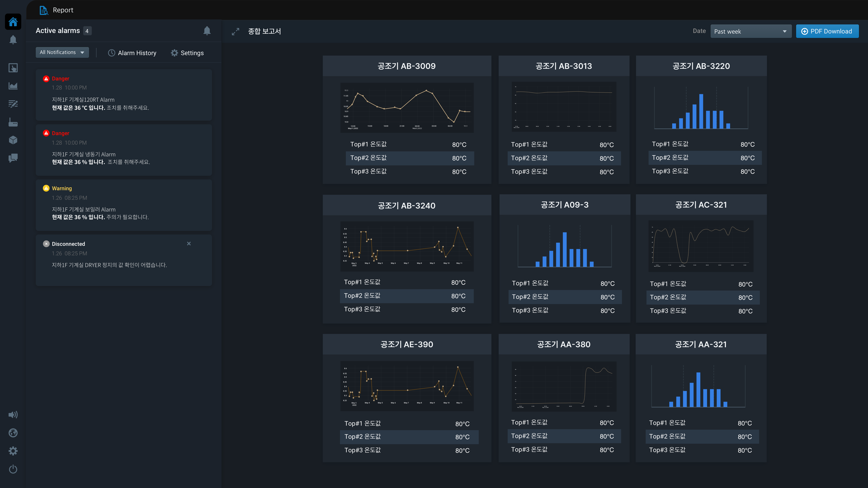
Task: Select Top#3 온도값 row in AA-380 card
Action: [564, 450]
